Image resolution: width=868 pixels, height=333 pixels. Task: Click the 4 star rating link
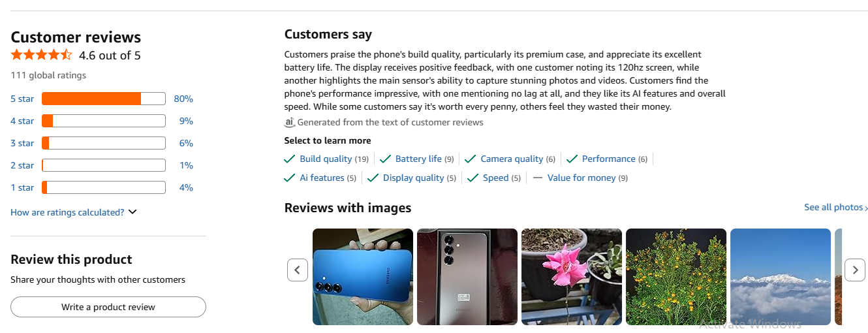click(x=22, y=121)
